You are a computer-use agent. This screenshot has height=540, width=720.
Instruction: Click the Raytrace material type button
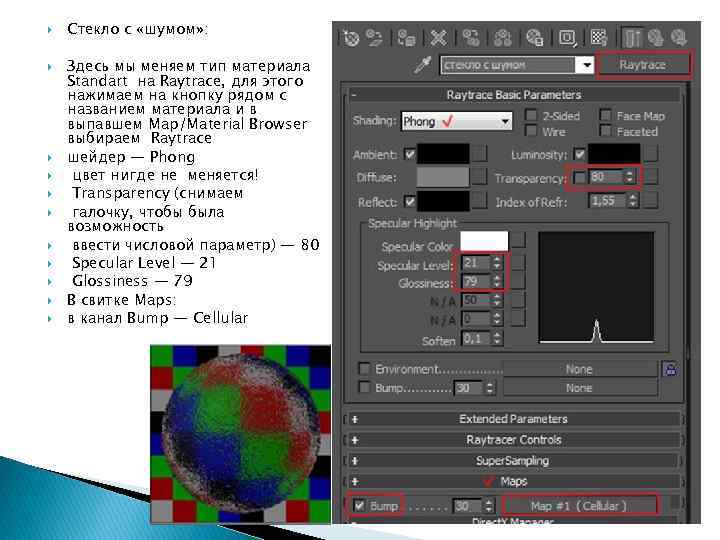pyautogui.click(x=643, y=65)
